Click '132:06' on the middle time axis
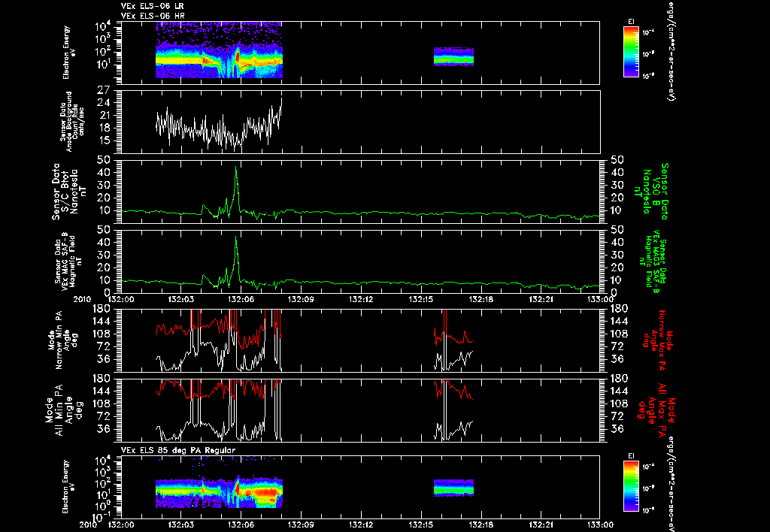 (241, 299)
